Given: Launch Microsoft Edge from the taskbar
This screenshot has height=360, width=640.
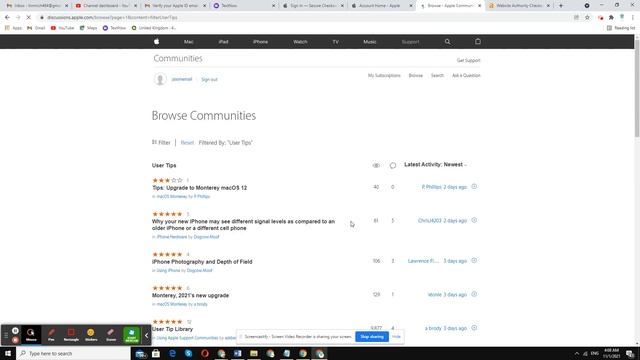Looking at the screenshot, I should coord(172,353).
